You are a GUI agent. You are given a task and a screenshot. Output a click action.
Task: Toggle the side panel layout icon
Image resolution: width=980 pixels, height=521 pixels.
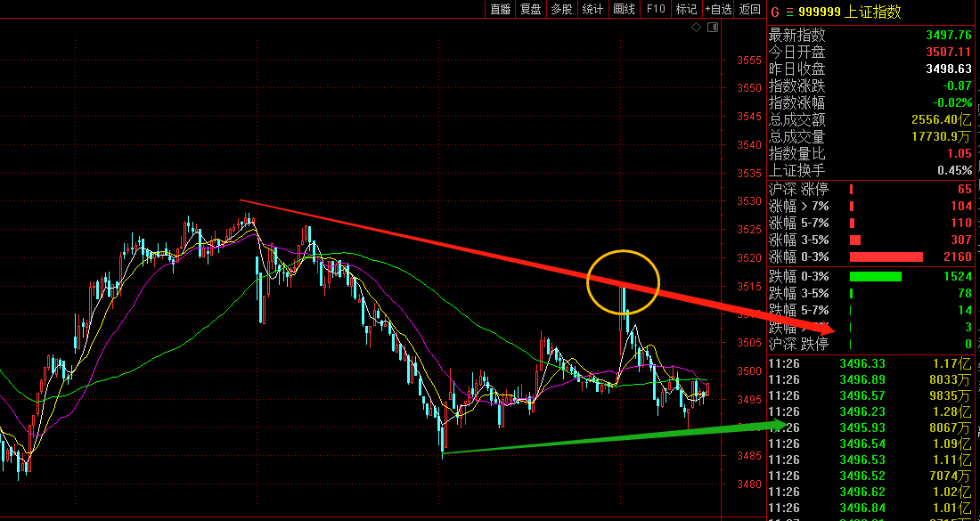click(712, 28)
